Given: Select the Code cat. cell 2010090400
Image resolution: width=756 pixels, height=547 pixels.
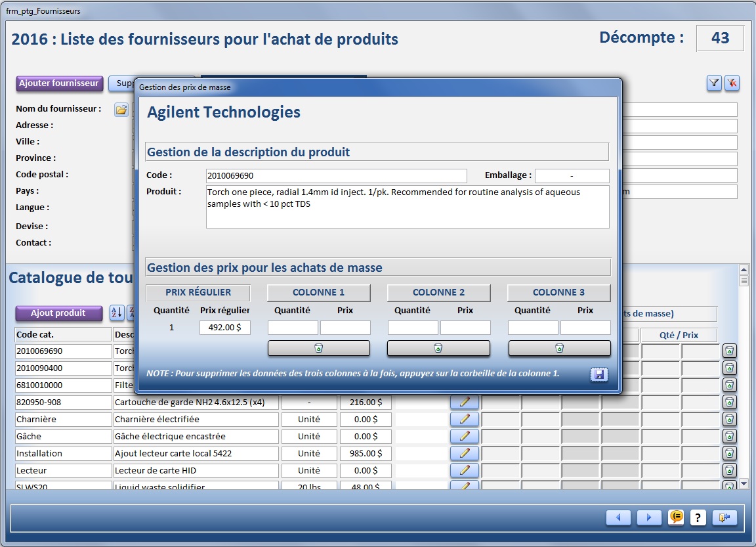Looking at the screenshot, I should (x=63, y=368).
